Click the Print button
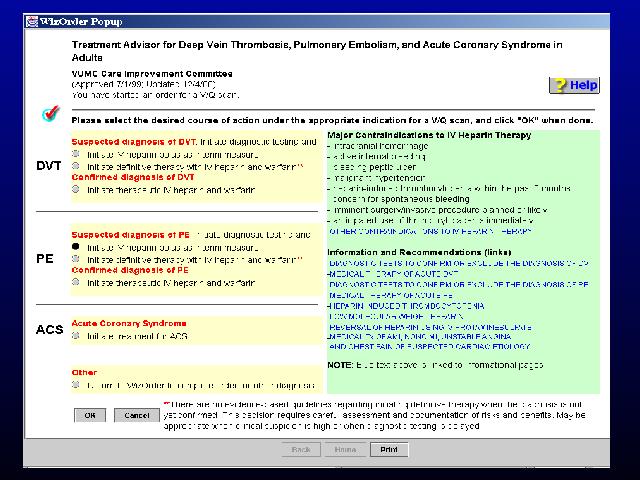The height and width of the screenshot is (480, 640). [389, 449]
